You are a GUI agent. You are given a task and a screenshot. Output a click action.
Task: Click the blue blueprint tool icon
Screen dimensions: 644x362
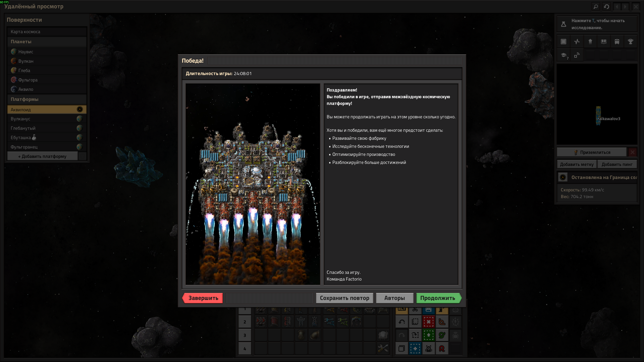click(415, 349)
